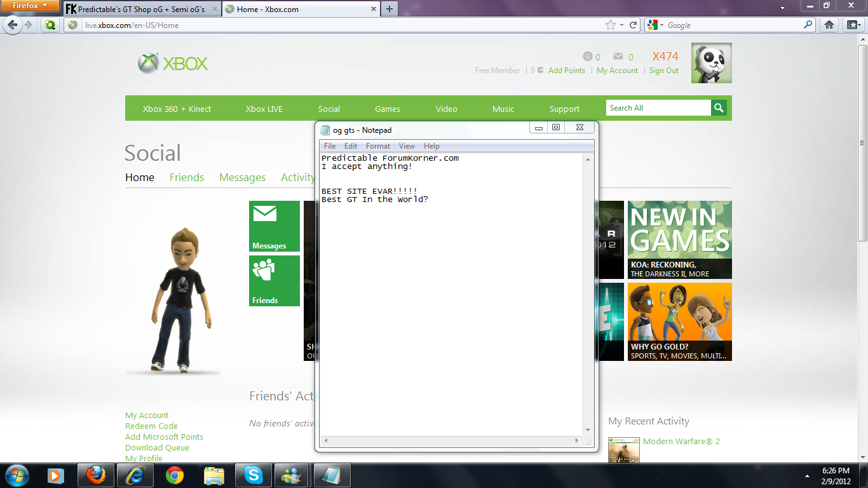868x488 pixels.
Task: Click the green Xbox search button
Action: click(719, 108)
